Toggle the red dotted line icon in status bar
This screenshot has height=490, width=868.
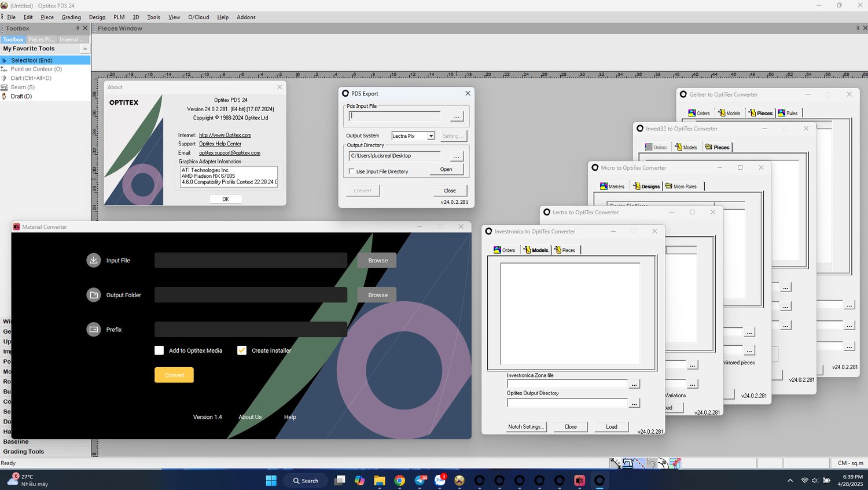pos(640,463)
